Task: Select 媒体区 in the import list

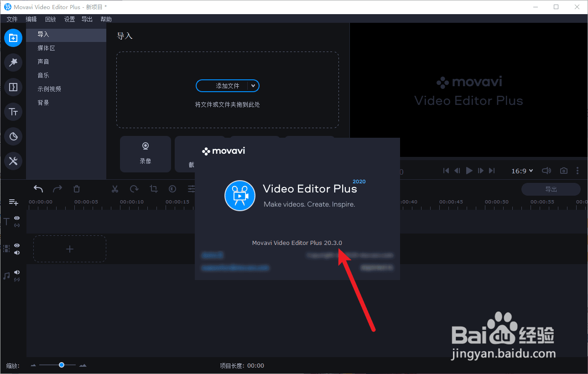Action: [x=66, y=48]
